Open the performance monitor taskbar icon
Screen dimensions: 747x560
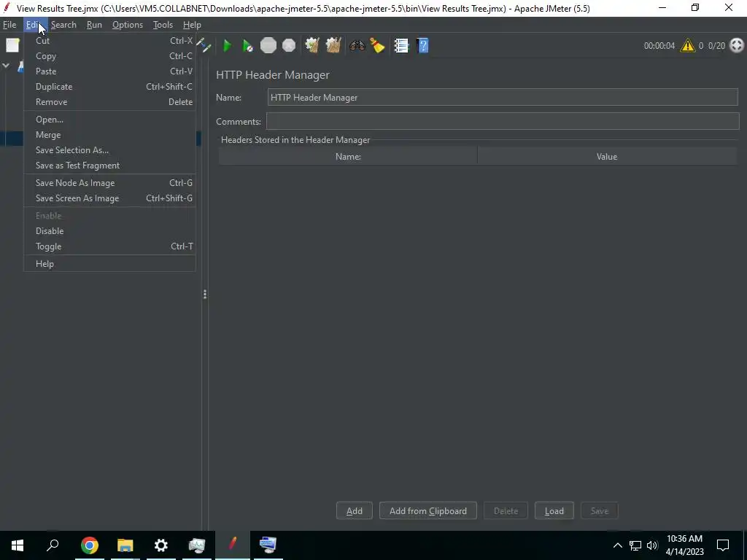(x=197, y=545)
